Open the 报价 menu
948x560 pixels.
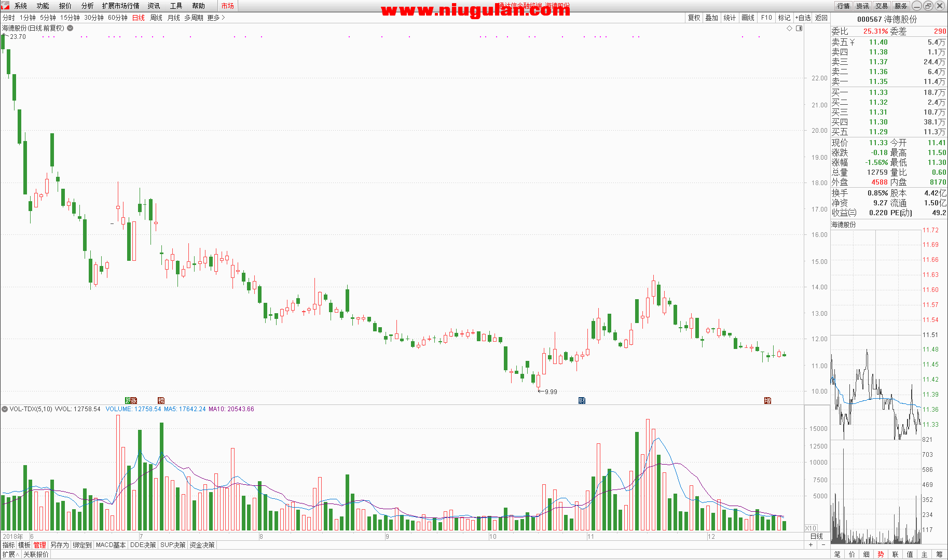[65, 6]
